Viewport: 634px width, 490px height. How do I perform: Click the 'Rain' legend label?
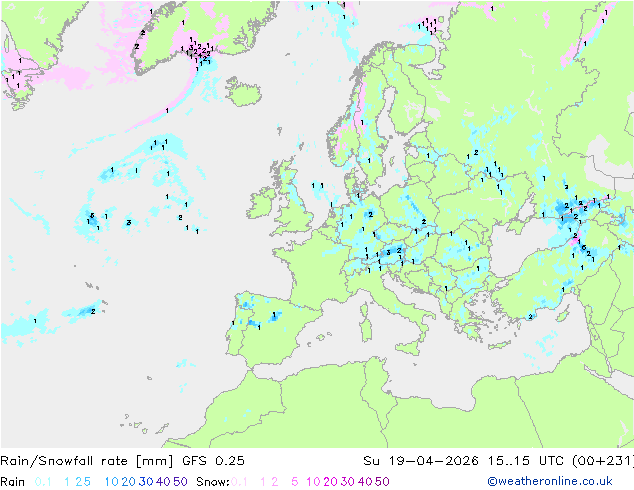click(x=13, y=482)
